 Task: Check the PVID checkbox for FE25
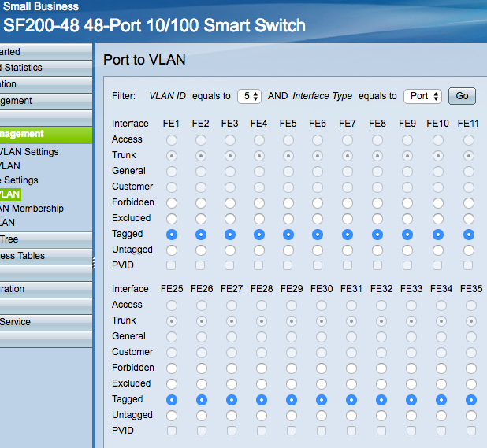pyautogui.click(x=172, y=431)
